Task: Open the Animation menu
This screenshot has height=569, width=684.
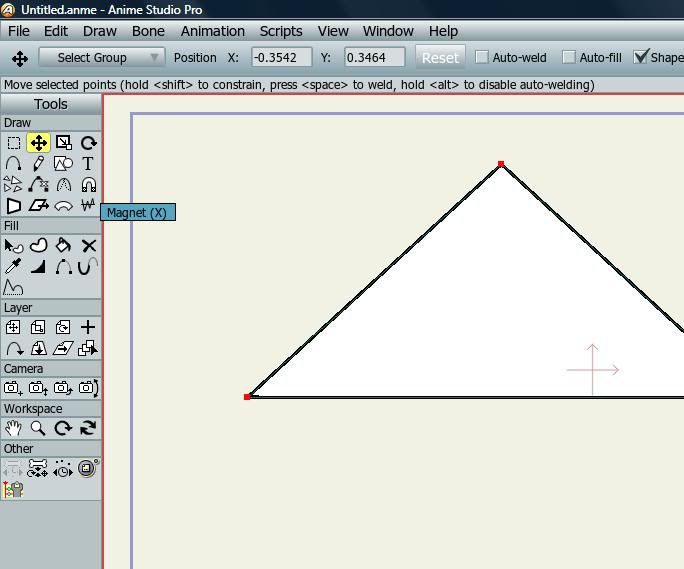Action: click(x=212, y=31)
